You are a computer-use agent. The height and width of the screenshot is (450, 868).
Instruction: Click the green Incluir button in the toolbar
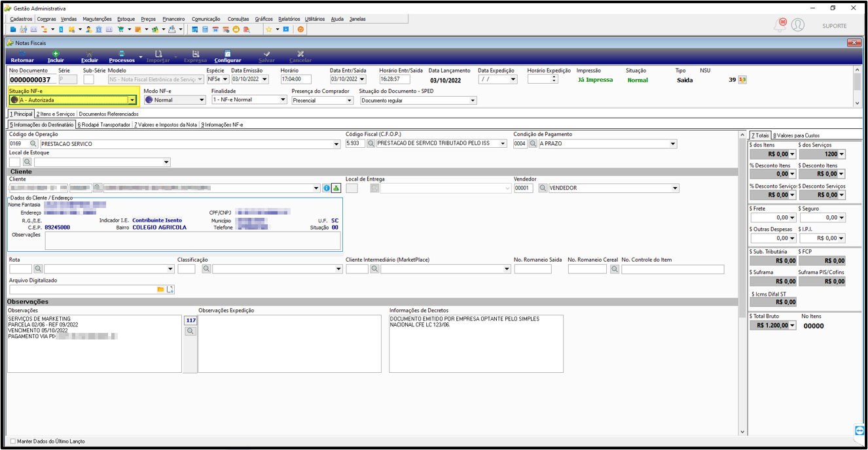56,57
